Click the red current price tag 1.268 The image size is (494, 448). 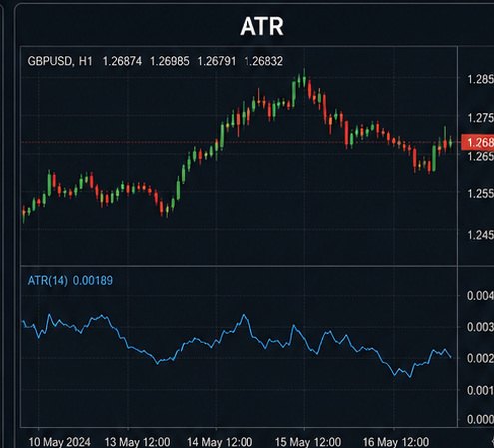pyautogui.click(x=477, y=143)
